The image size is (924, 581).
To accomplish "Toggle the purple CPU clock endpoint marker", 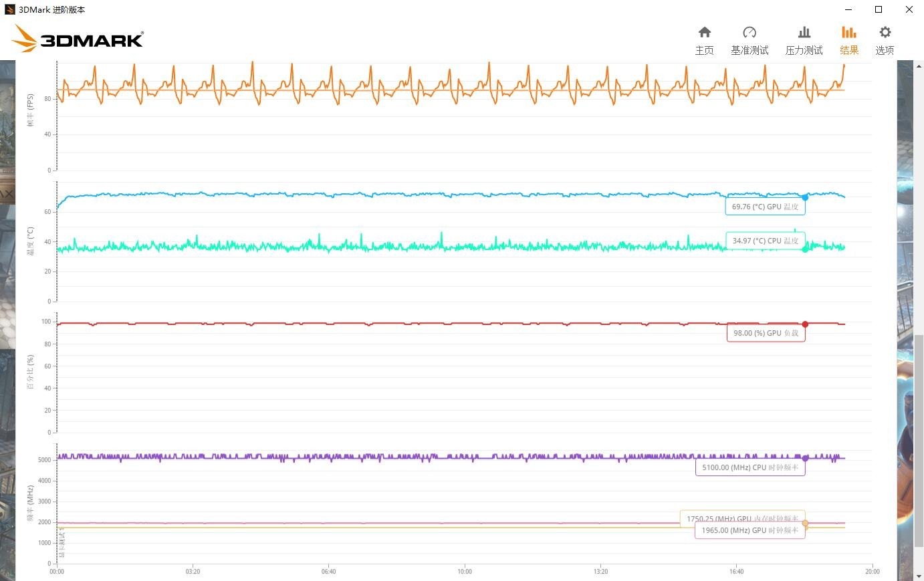I will point(805,459).
